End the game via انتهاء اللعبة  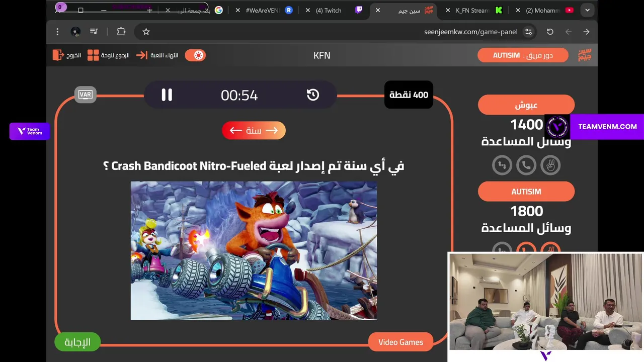point(157,55)
